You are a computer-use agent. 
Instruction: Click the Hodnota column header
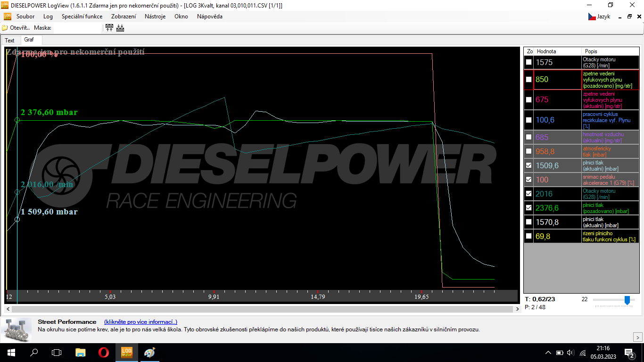coord(557,51)
